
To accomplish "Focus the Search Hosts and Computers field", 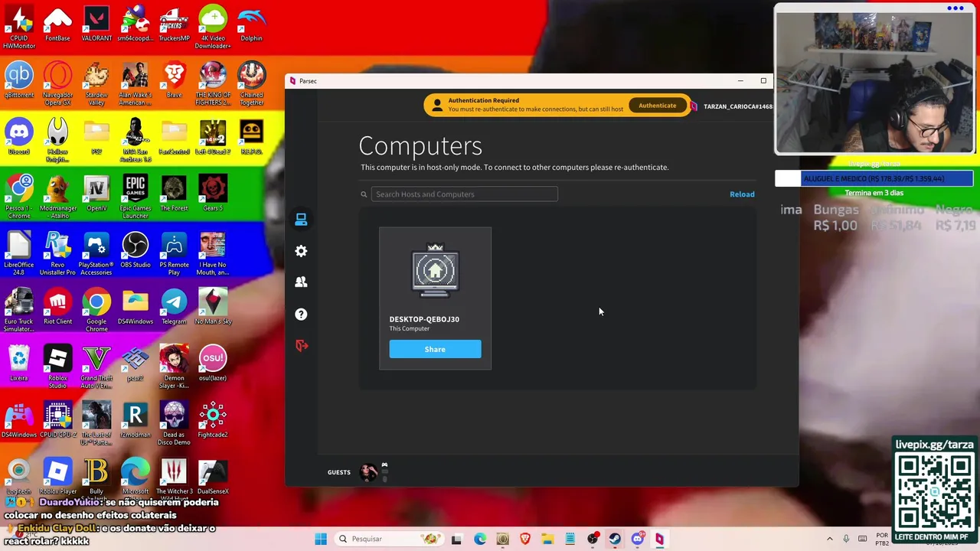I will point(464,194).
